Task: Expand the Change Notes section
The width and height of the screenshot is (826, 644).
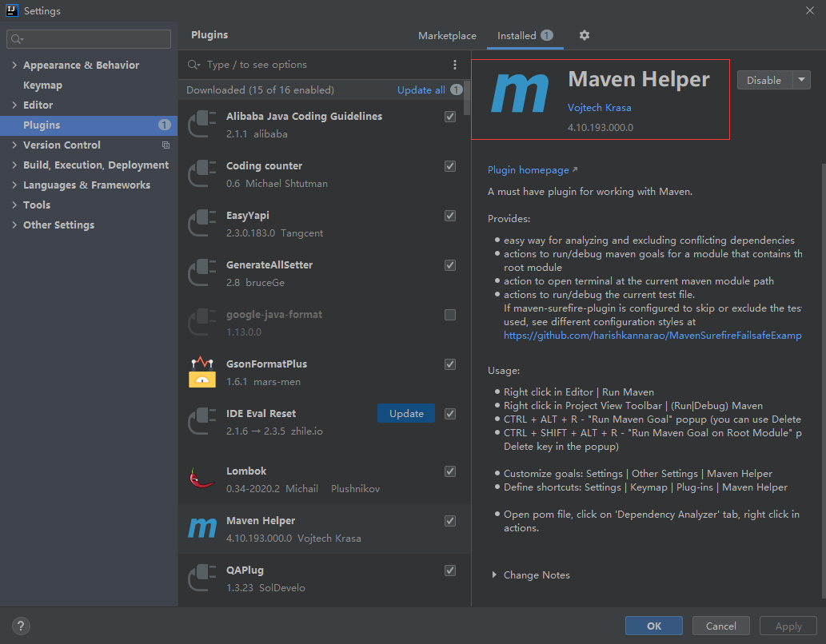Action: [493, 574]
